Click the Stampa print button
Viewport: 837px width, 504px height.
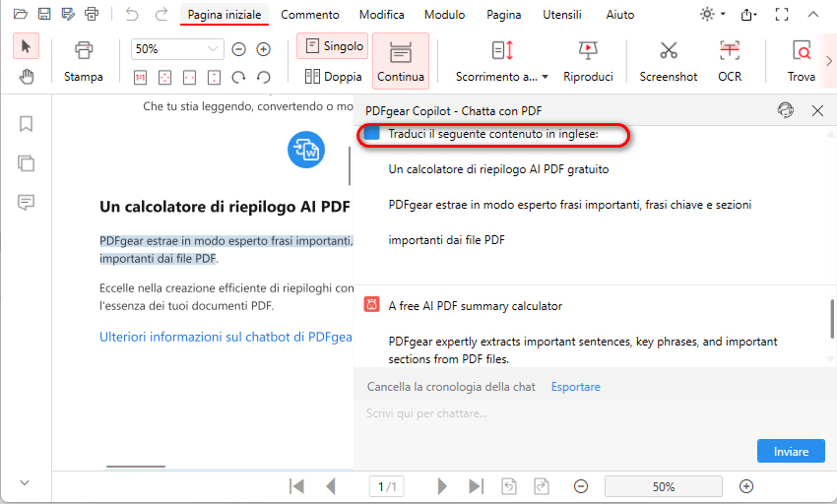(x=84, y=61)
